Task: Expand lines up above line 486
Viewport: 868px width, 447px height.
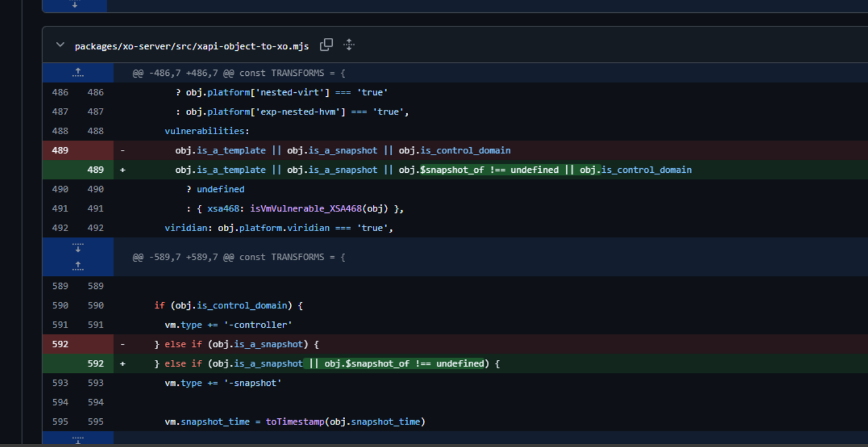Action: [78, 73]
